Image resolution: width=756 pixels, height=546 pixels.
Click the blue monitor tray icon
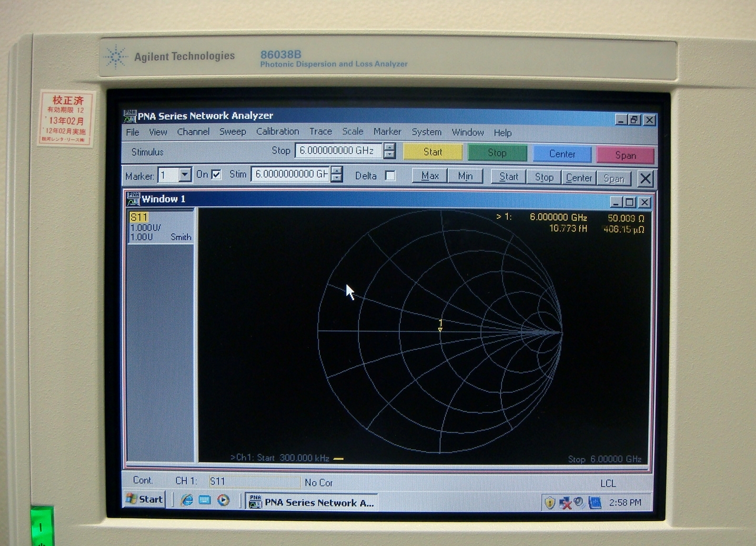coord(595,503)
